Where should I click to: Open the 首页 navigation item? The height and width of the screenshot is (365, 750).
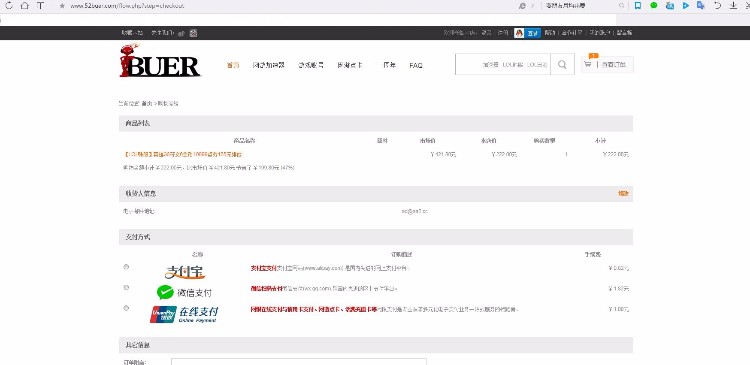(233, 65)
